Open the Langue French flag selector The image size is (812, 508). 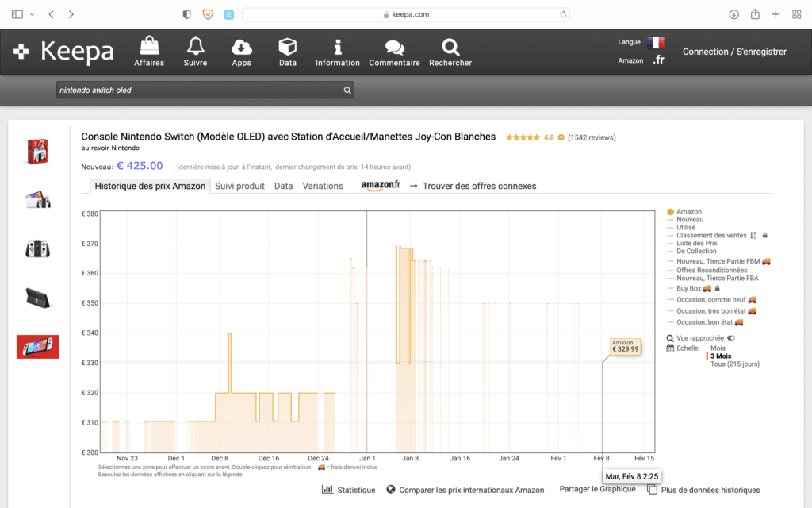(x=656, y=42)
